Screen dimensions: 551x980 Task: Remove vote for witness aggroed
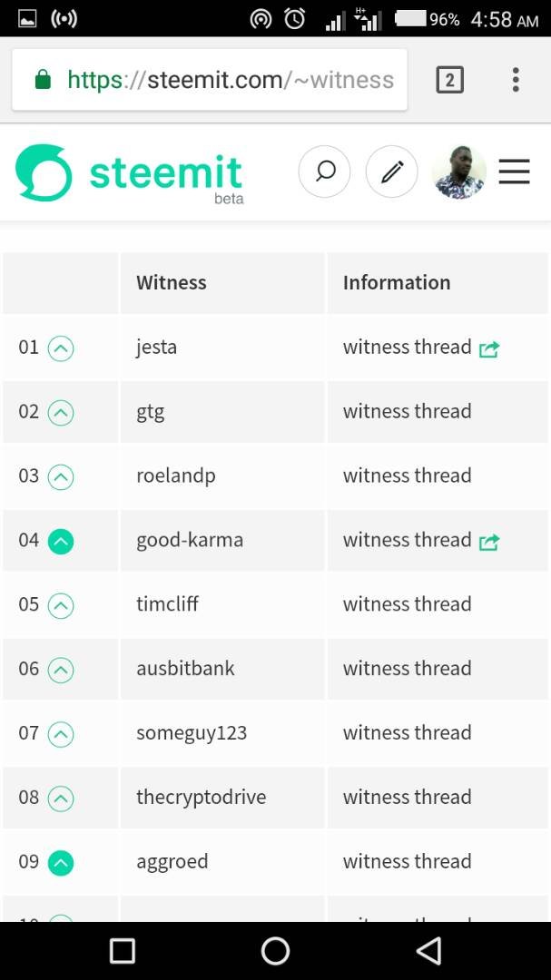pyautogui.click(x=61, y=863)
